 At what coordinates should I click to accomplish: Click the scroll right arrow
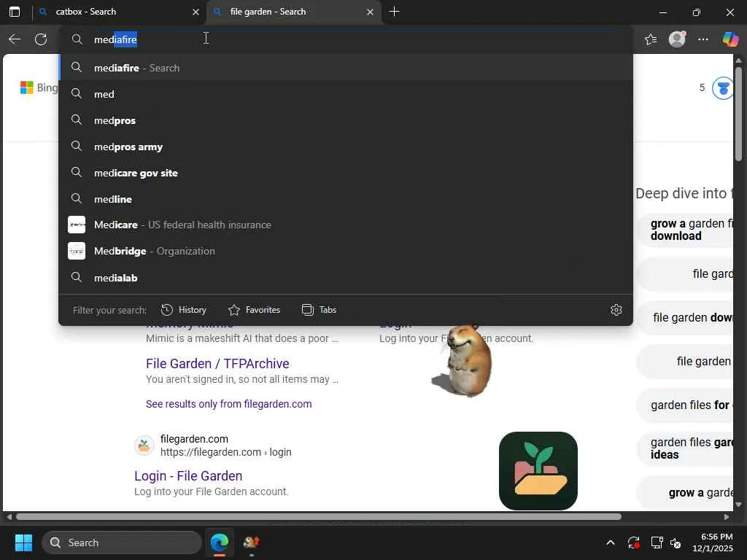tap(726, 517)
